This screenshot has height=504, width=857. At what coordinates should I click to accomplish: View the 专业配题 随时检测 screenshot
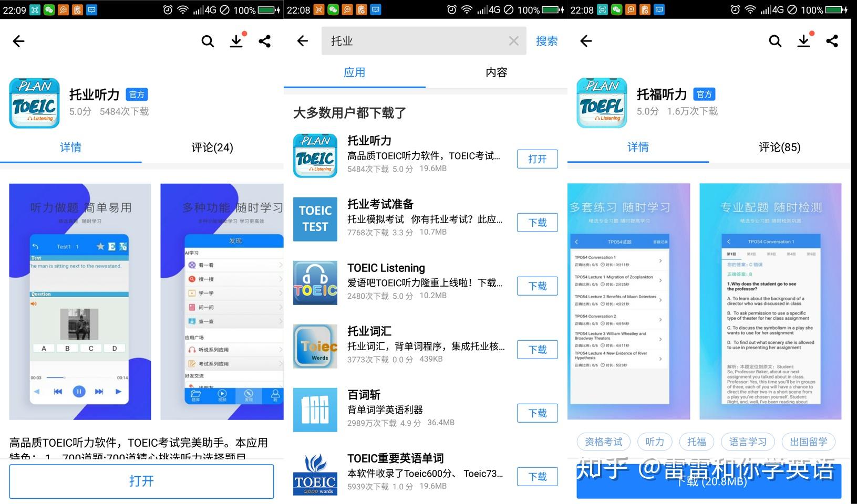770,301
